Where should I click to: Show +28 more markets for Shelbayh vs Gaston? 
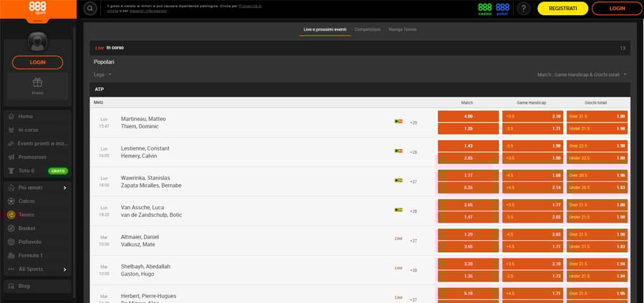click(414, 271)
